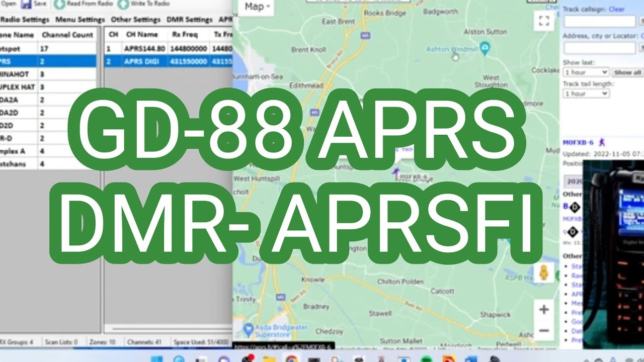This screenshot has height=362, width=644.
Task: Select the DA2D zone row
Action: [48, 113]
